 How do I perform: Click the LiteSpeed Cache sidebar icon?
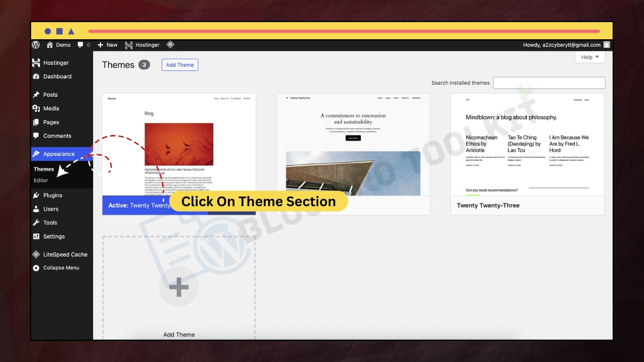click(36, 254)
